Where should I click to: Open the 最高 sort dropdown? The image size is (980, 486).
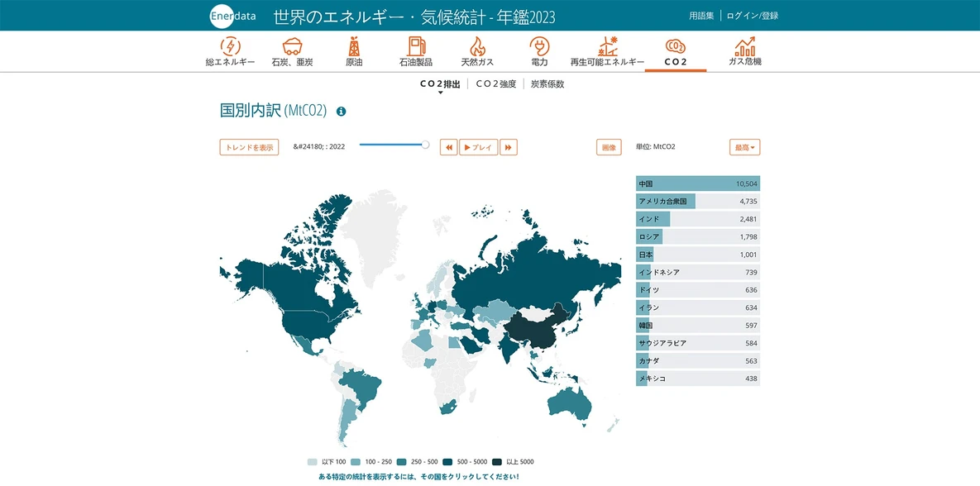click(x=744, y=147)
